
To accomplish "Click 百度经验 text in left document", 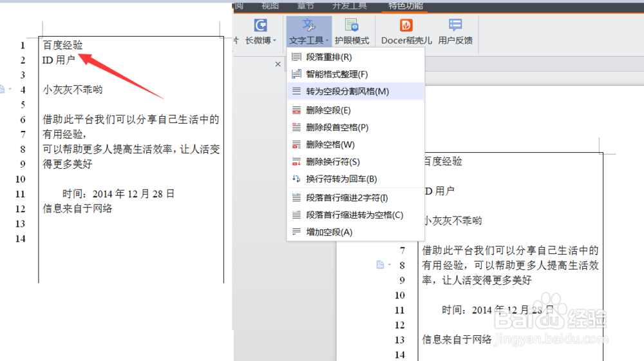I will 63,45.
